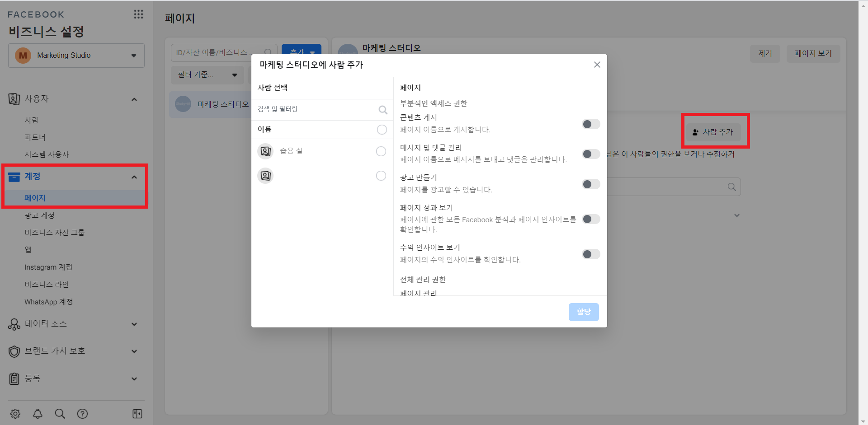Click the 페이지 보기 button
The image size is (868, 425).
click(x=813, y=54)
